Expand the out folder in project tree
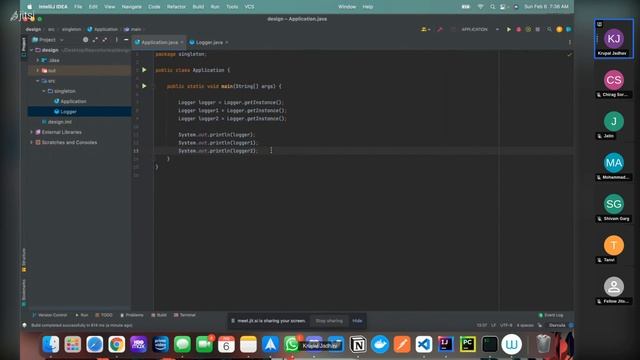The height and width of the screenshot is (360, 640). [x=38, y=70]
